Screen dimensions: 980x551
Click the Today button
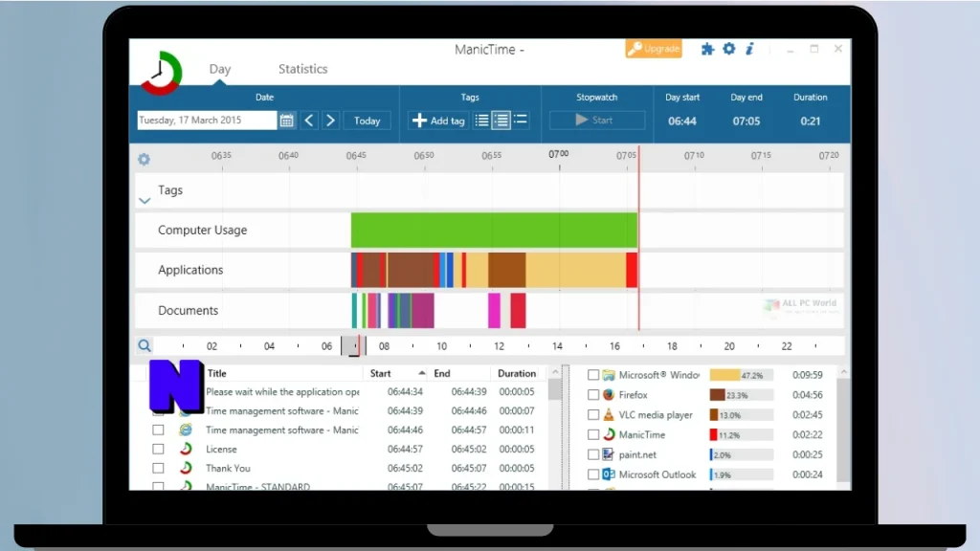pyautogui.click(x=367, y=121)
